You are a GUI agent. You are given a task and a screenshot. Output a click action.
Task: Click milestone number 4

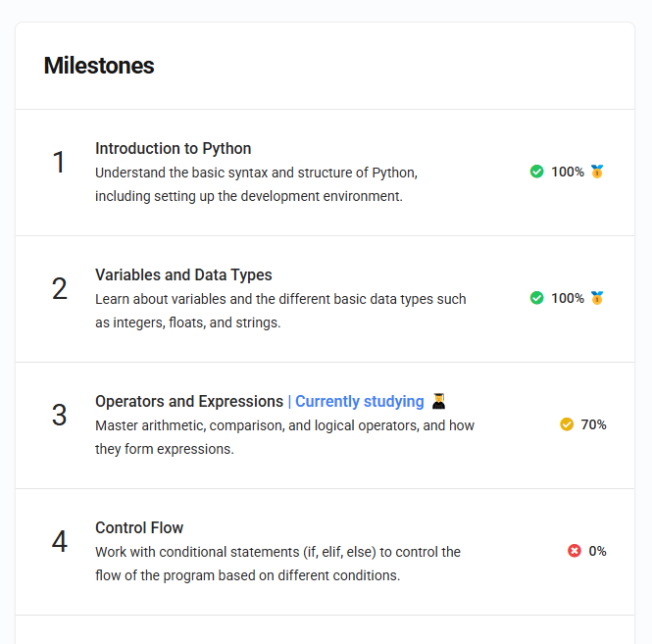point(60,541)
